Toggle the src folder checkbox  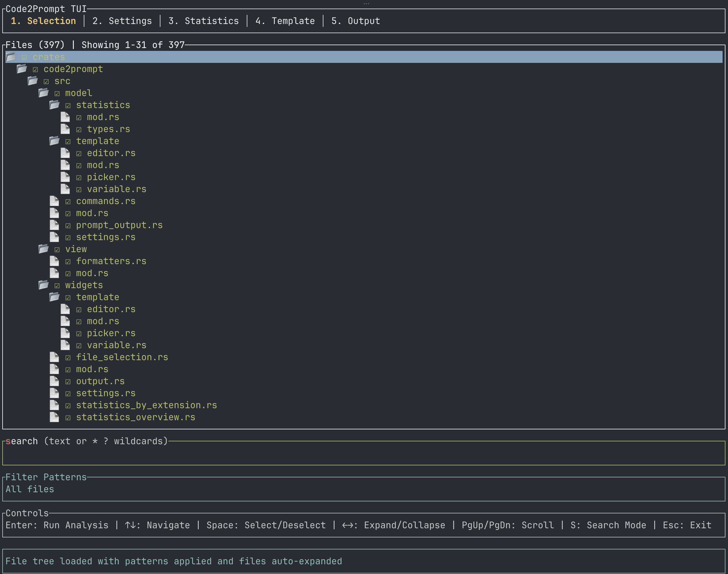[x=46, y=82]
